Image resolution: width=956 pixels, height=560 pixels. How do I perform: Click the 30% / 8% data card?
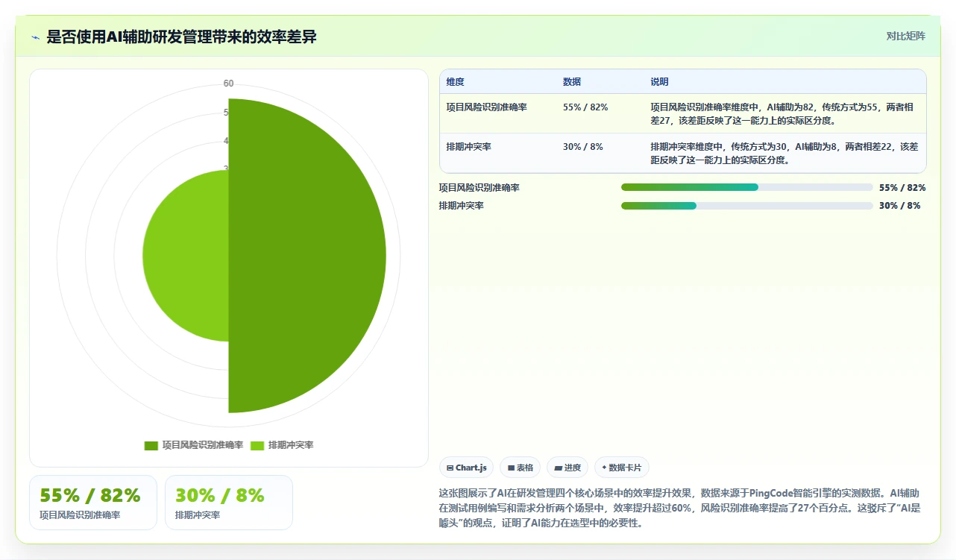click(x=229, y=503)
